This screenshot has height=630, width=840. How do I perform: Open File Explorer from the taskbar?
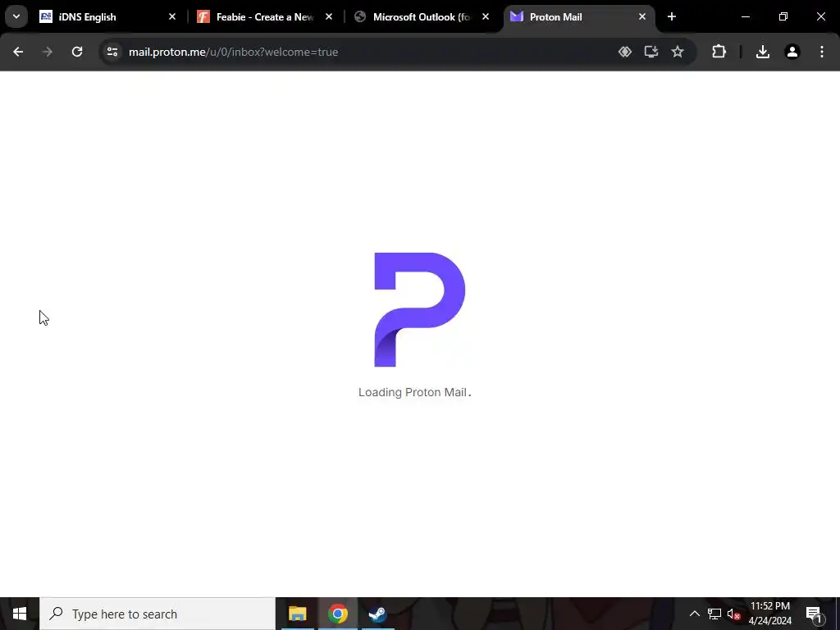(x=297, y=614)
